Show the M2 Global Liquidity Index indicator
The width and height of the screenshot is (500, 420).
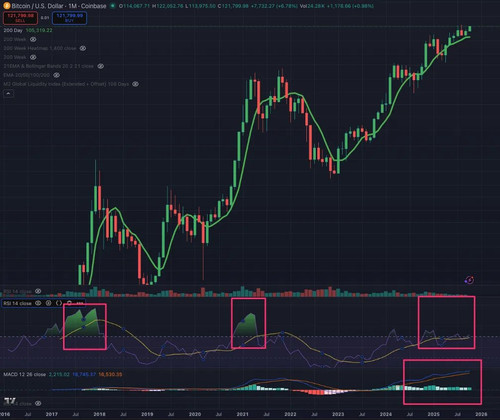coord(135,84)
